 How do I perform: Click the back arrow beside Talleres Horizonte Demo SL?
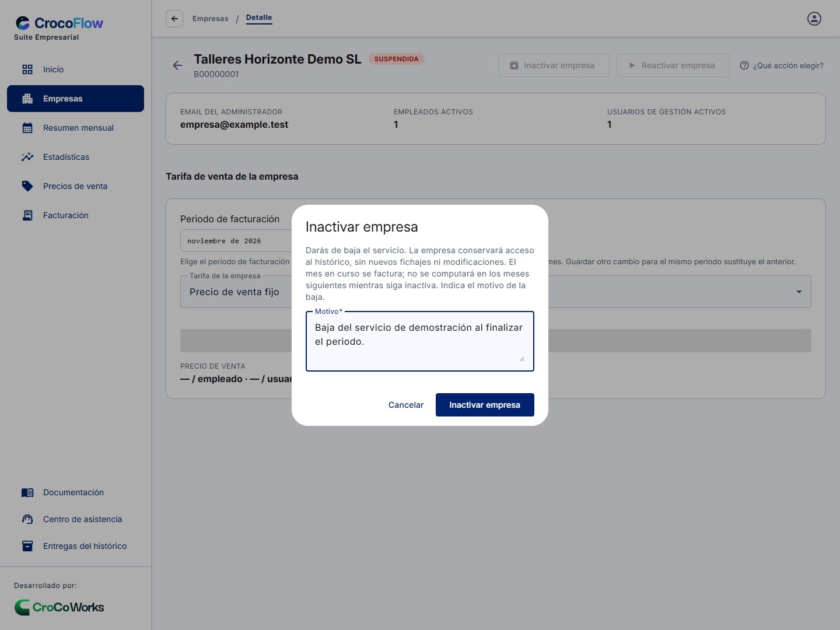(177, 65)
